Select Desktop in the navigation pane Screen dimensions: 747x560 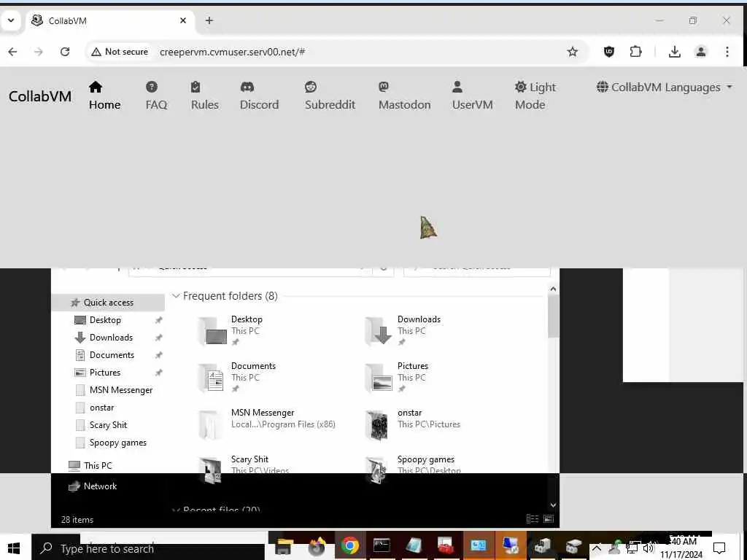[105, 320]
